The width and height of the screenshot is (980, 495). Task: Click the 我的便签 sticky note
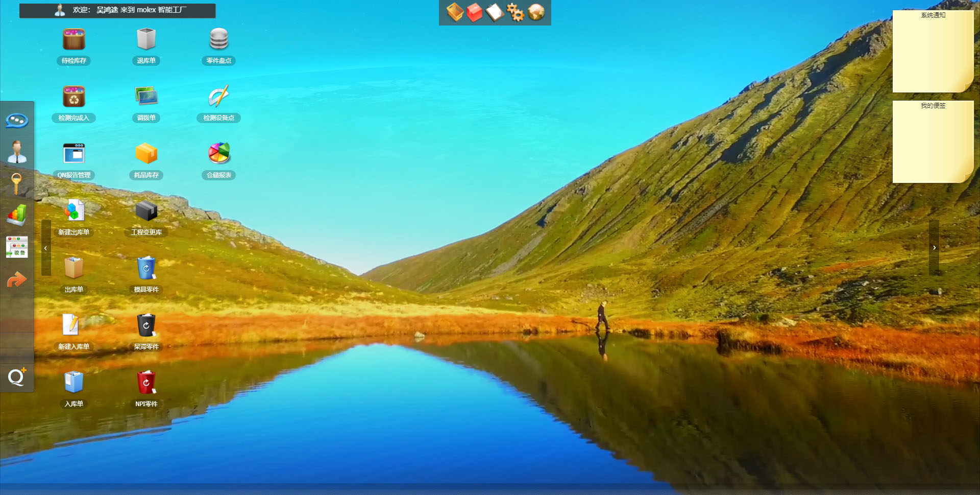(x=933, y=142)
